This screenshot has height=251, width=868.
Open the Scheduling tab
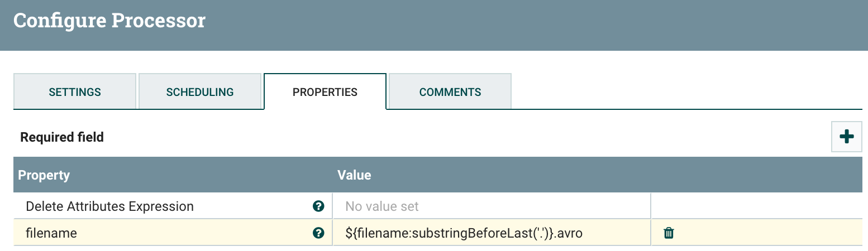point(200,92)
